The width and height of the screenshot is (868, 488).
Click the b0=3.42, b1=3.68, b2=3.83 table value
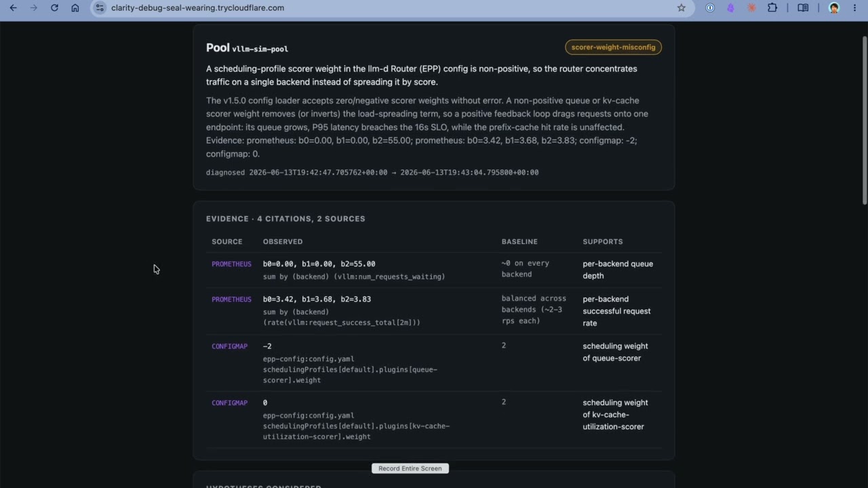point(317,299)
